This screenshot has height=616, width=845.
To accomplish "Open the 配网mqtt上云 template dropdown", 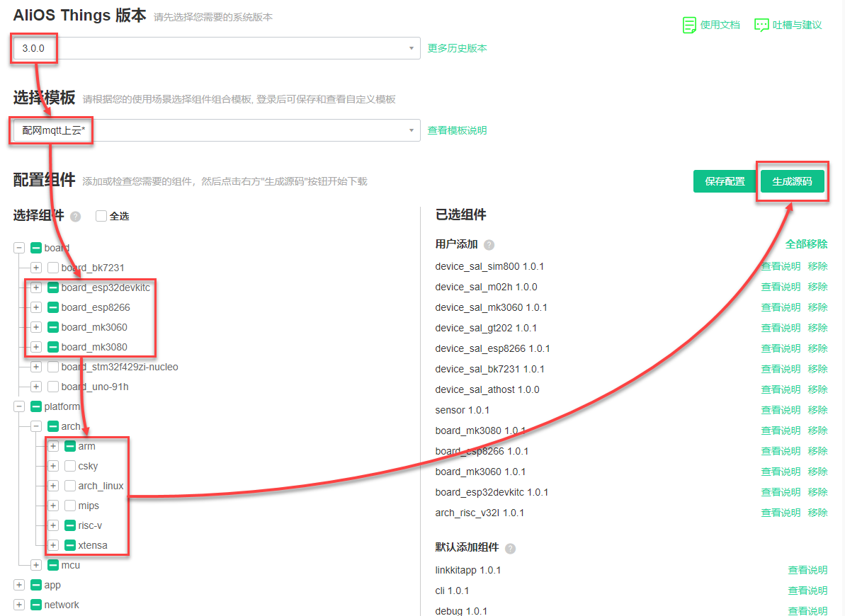I will click(x=216, y=130).
